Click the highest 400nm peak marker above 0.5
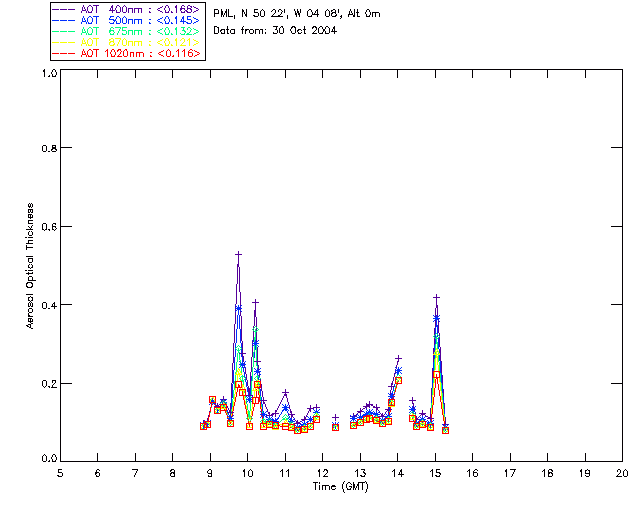640x512 pixels. (238, 254)
